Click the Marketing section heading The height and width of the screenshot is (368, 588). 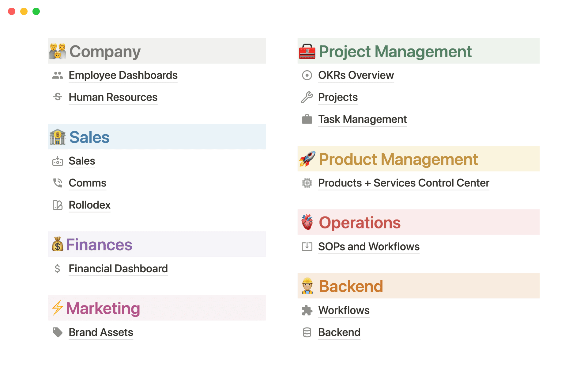[x=103, y=308]
